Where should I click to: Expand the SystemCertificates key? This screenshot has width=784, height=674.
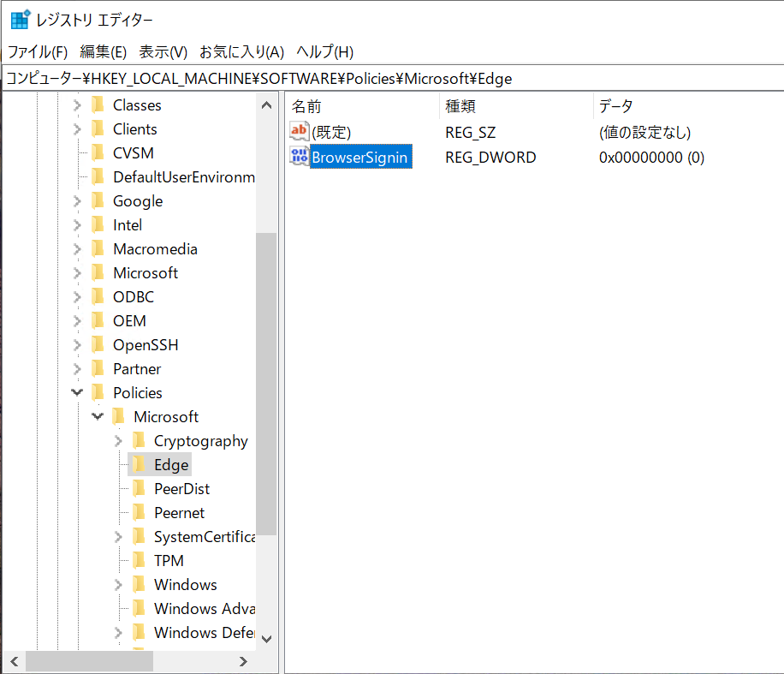tap(118, 537)
